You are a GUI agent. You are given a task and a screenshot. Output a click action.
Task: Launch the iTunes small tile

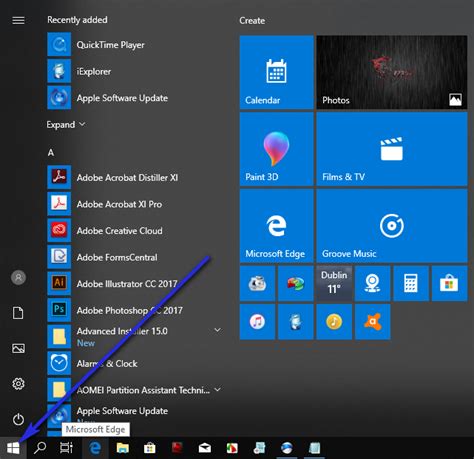click(x=257, y=322)
